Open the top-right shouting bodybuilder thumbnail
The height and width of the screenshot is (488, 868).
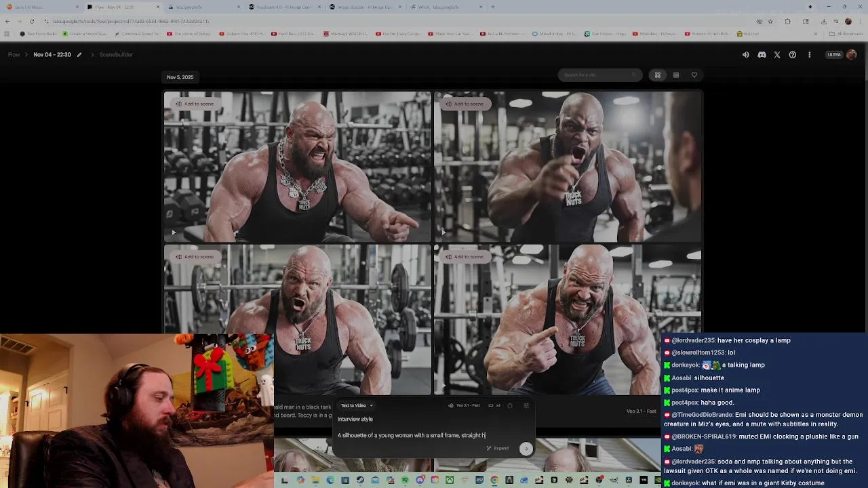(x=568, y=167)
